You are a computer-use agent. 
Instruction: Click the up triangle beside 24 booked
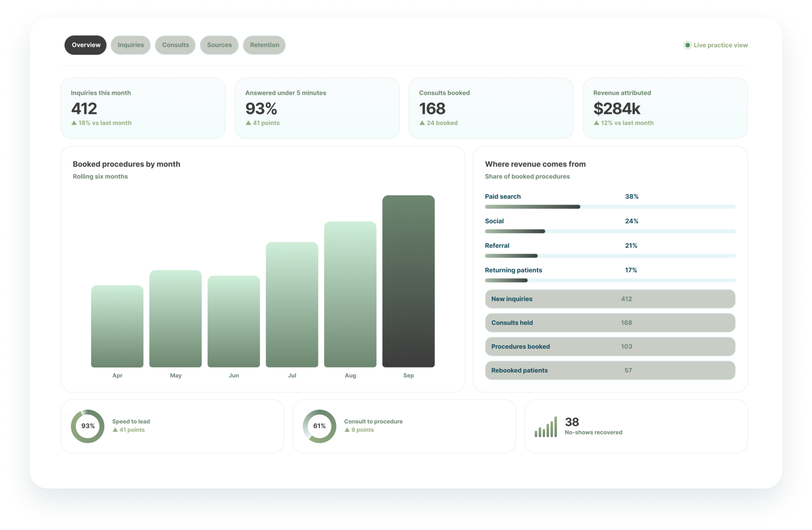tap(422, 123)
